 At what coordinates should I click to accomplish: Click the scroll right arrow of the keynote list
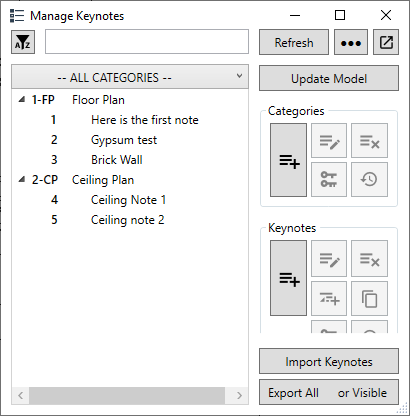(239, 395)
